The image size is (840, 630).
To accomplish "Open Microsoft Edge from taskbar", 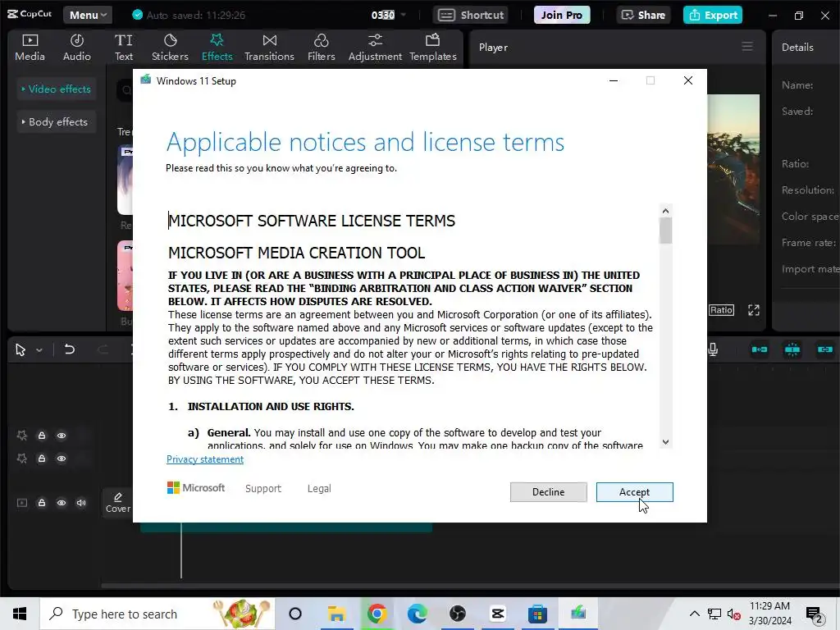I will (x=417, y=614).
